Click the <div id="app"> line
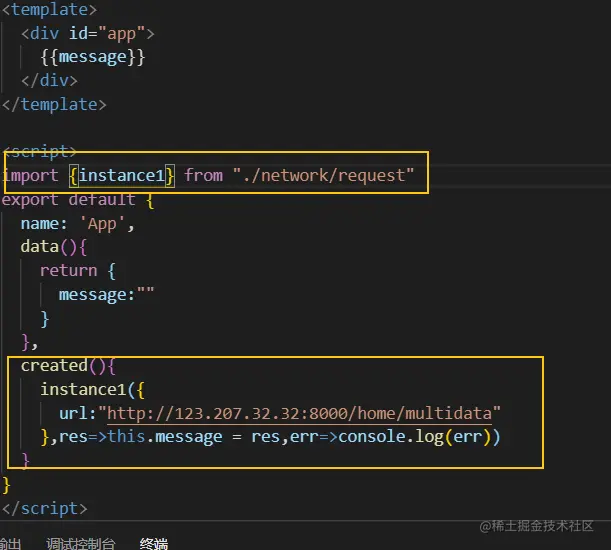 tap(88, 34)
